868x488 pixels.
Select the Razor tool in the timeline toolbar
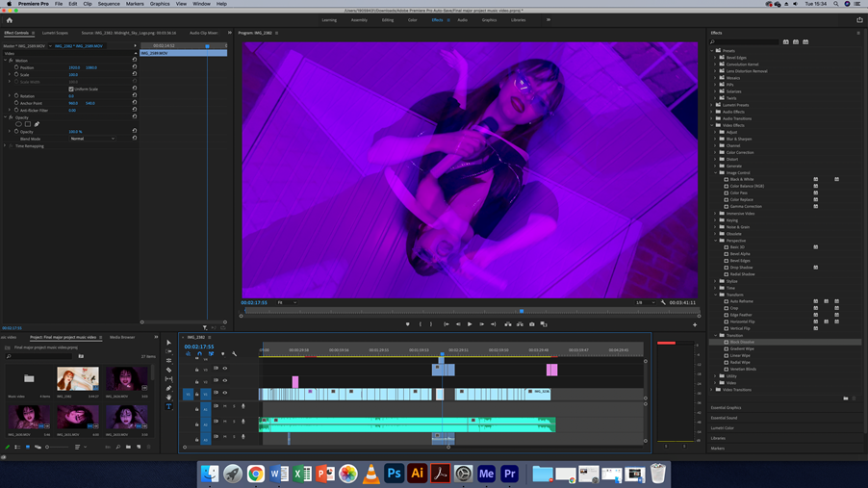pyautogui.click(x=168, y=370)
